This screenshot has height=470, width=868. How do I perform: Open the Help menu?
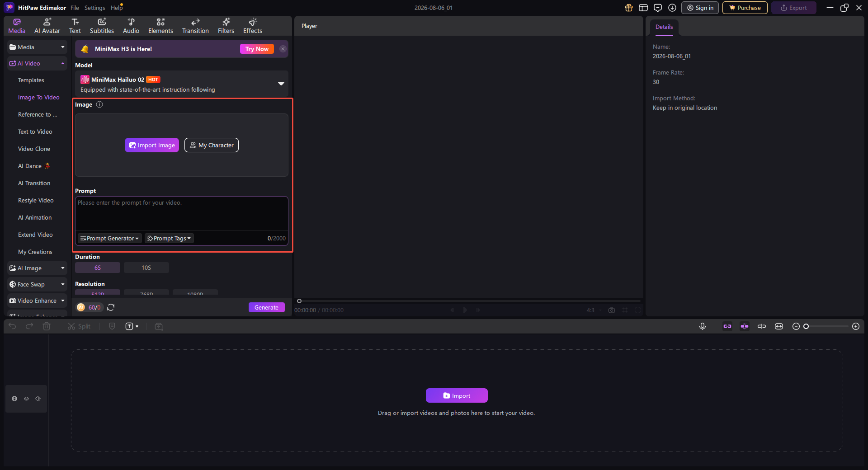[x=116, y=8]
